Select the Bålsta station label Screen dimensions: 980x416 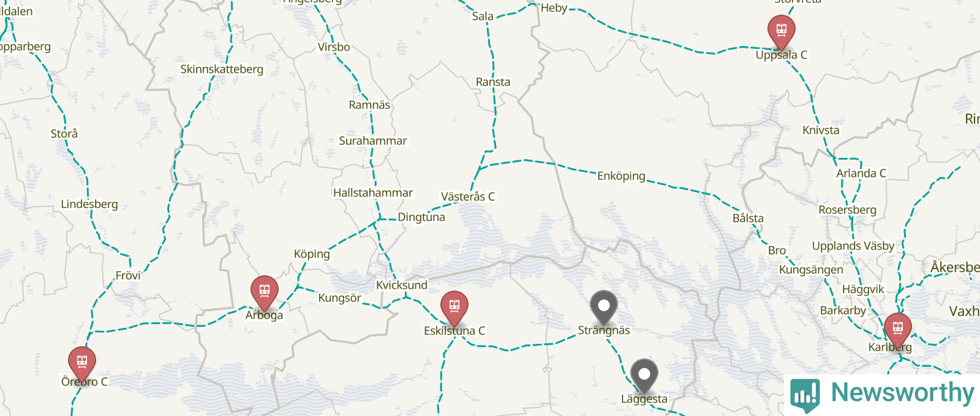[748, 218]
